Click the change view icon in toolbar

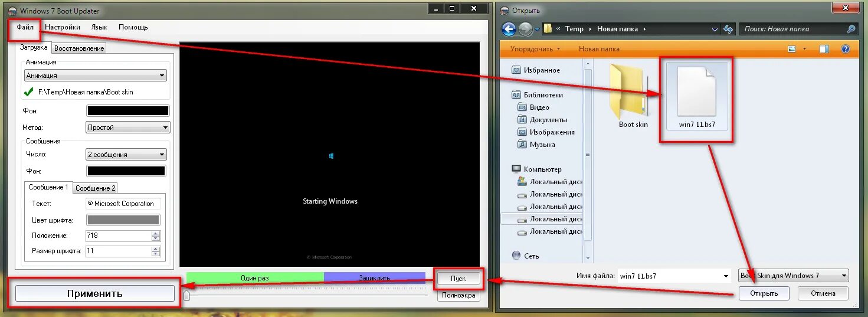tap(792, 50)
